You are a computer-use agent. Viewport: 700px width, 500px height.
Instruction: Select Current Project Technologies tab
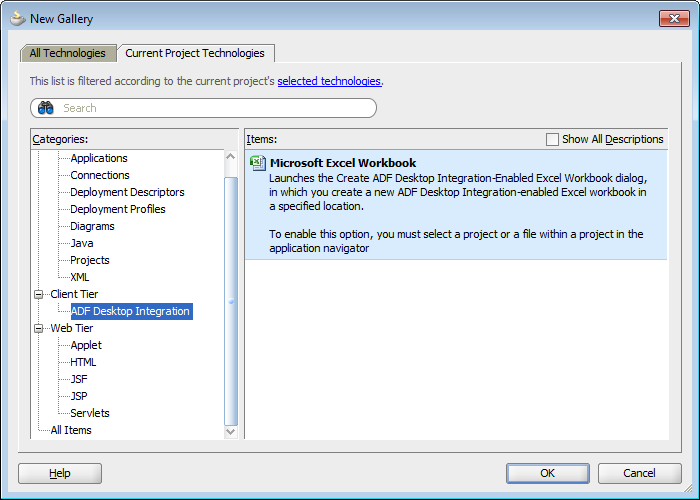coord(195,53)
